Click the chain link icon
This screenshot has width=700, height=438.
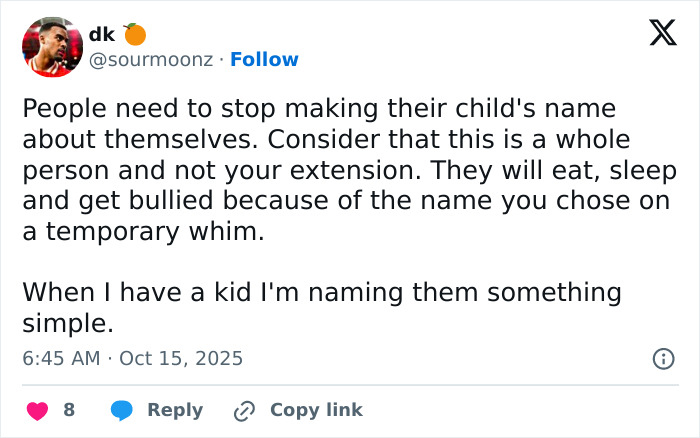(x=244, y=410)
